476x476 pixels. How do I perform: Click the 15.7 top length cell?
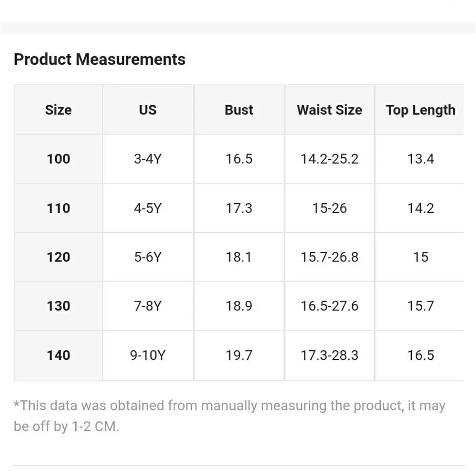click(420, 306)
